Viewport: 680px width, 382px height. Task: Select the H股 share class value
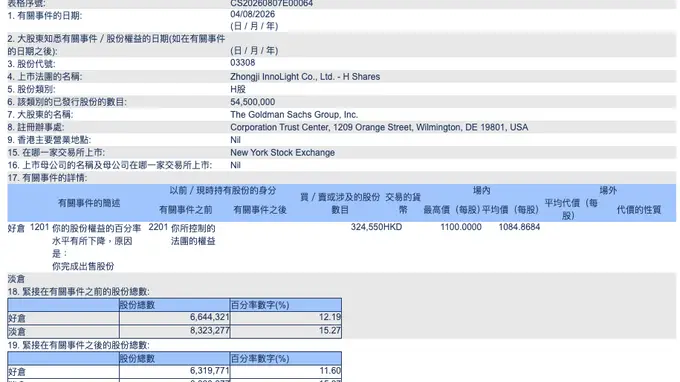tap(238, 89)
